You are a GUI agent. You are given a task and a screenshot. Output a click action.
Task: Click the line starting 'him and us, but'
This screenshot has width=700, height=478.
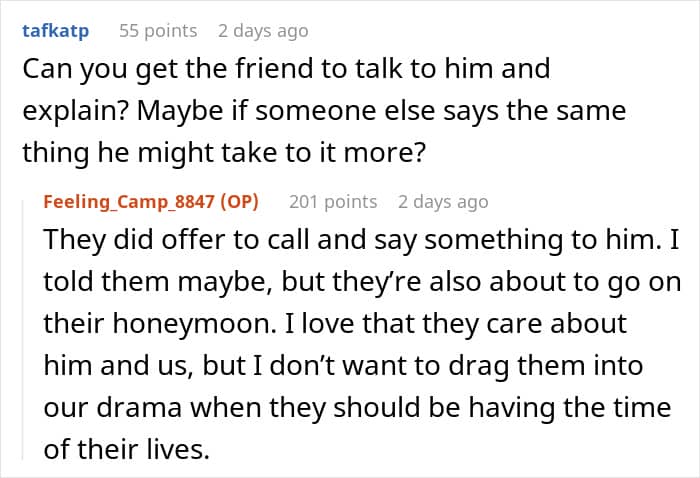pyautogui.click(x=343, y=366)
